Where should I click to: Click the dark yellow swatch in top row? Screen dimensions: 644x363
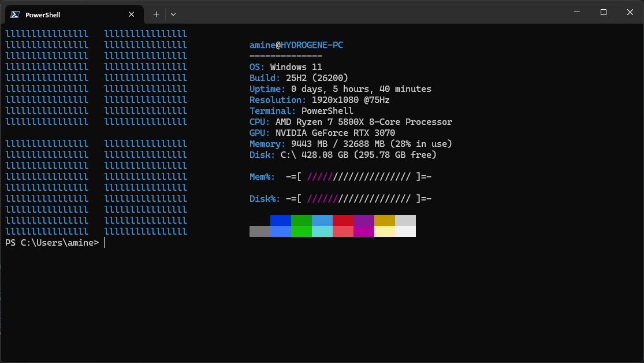tap(385, 220)
